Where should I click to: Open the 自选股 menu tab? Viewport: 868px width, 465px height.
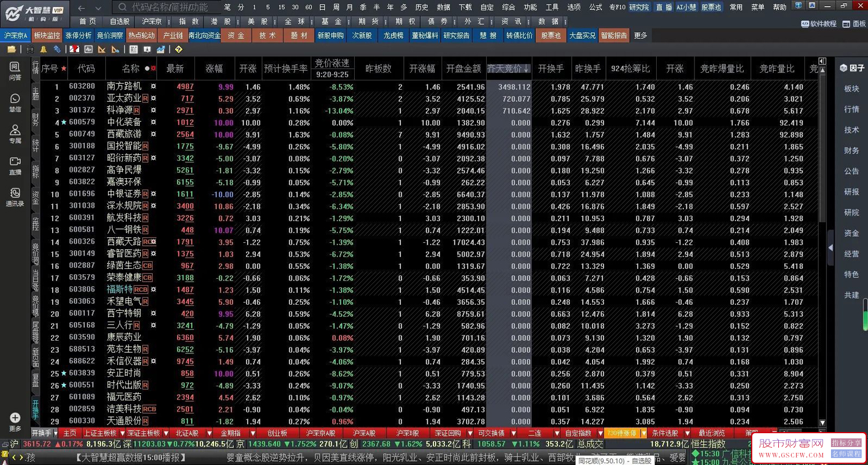[120, 21]
